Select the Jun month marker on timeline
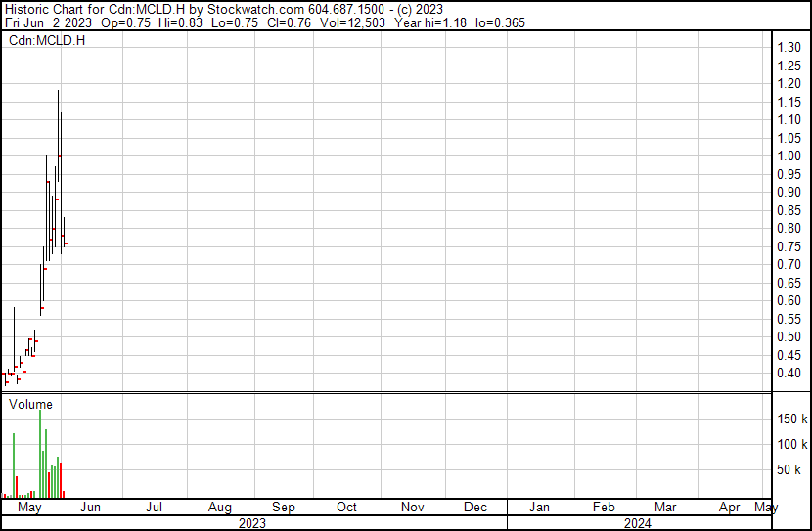The width and height of the screenshot is (812, 531). (x=89, y=508)
